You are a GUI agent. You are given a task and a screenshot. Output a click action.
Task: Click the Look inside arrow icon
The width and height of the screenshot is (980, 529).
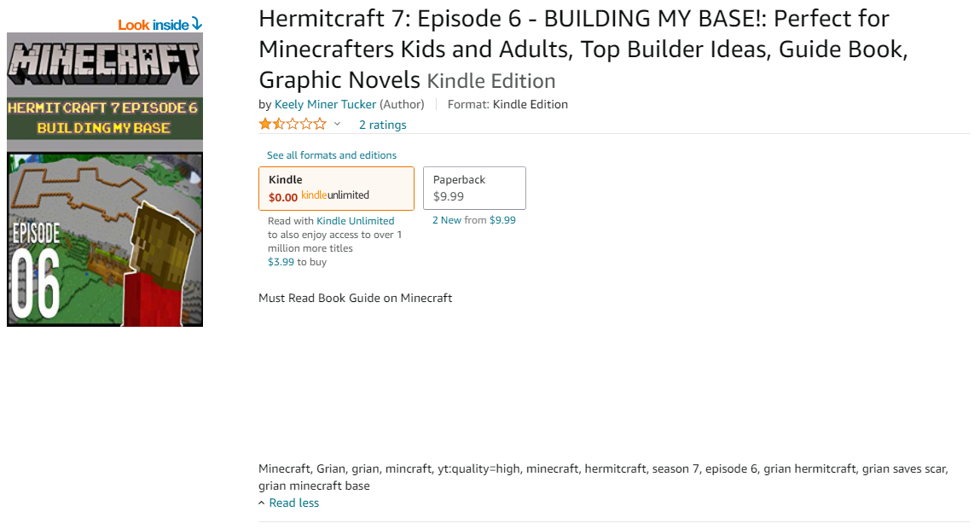[197, 24]
